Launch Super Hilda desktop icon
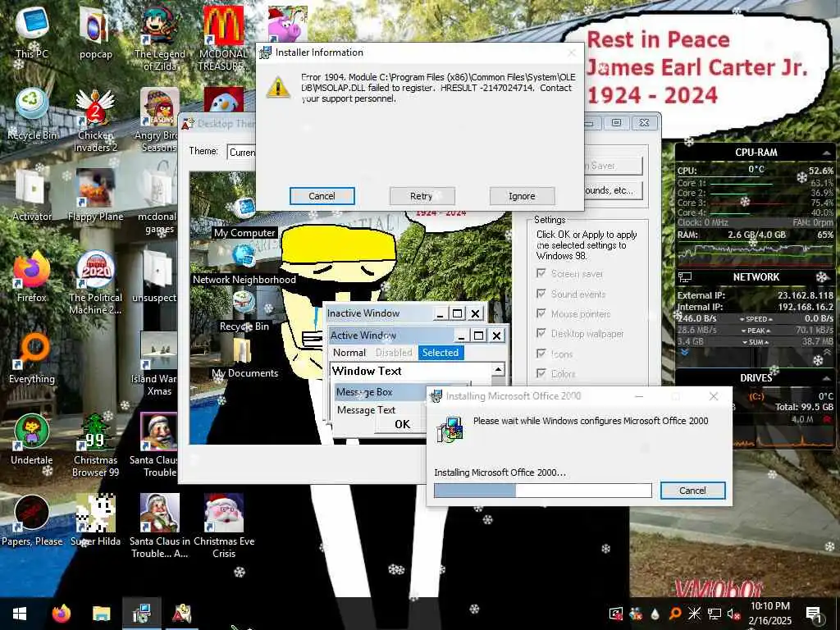 (95, 519)
